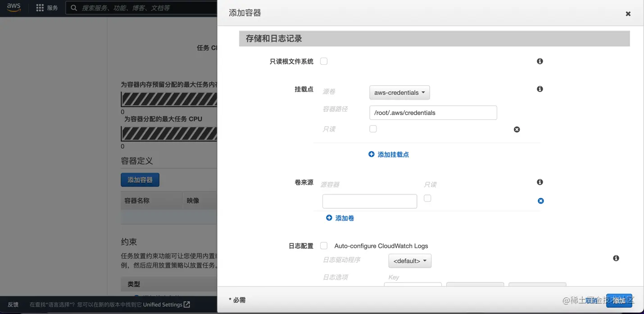Click the plus icon for add mount point

point(372,154)
